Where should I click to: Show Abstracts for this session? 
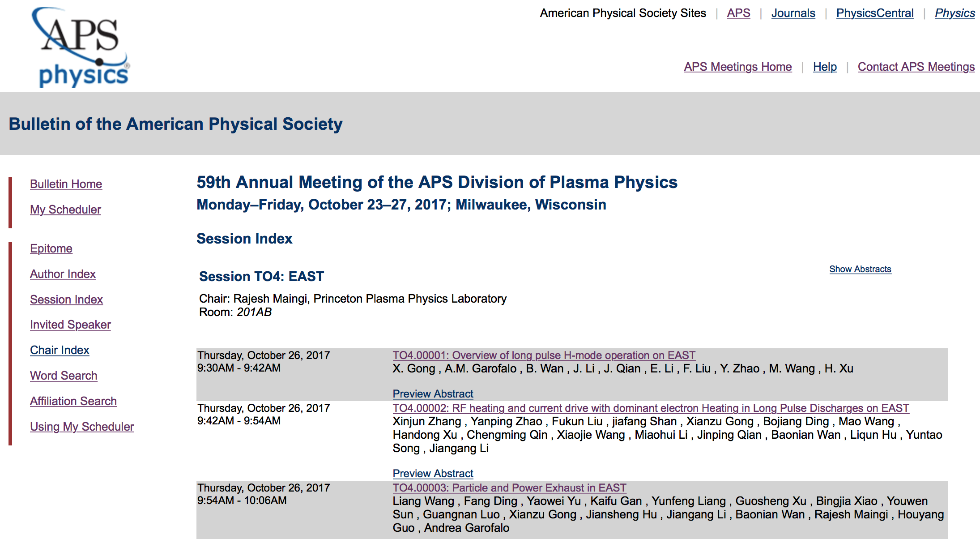[x=860, y=269]
